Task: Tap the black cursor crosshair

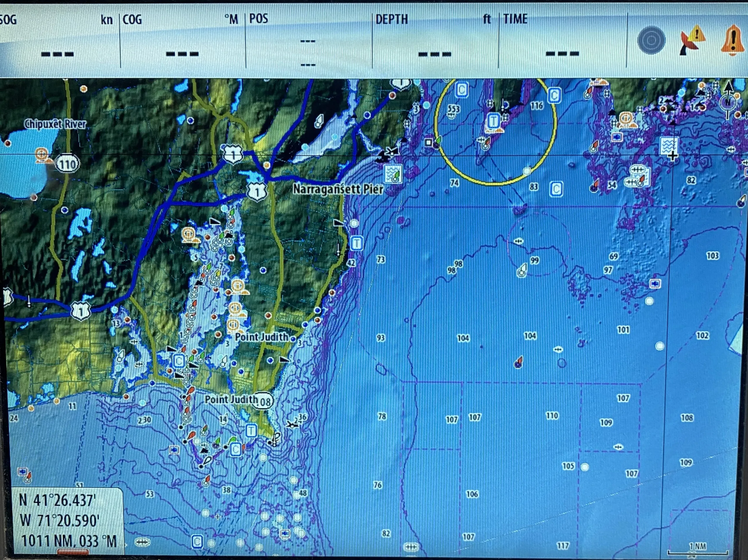Action: 673,156
